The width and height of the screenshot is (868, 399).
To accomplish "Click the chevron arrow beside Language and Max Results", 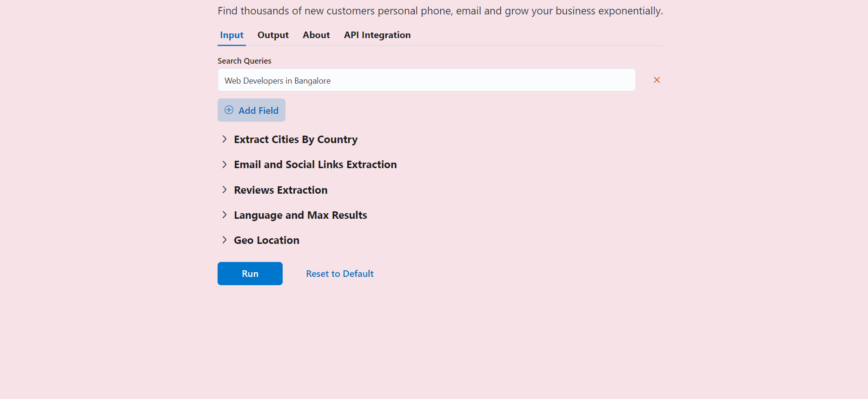I will pos(225,215).
